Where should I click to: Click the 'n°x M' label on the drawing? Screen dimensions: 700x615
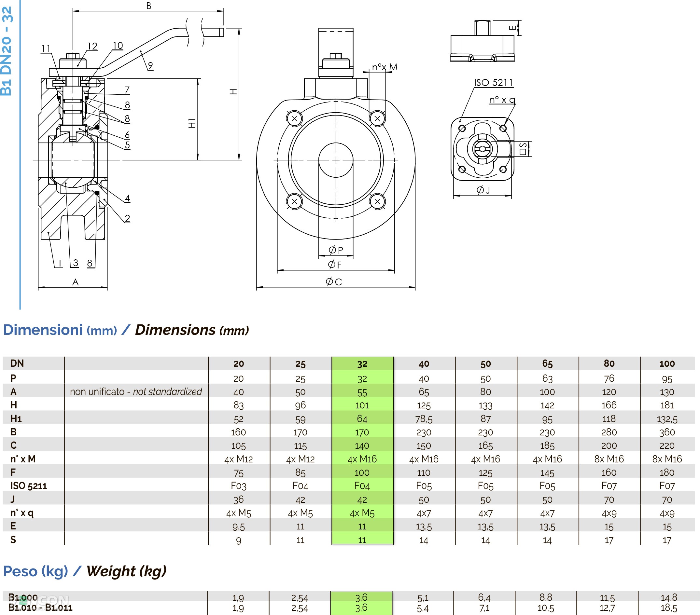pos(385,67)
